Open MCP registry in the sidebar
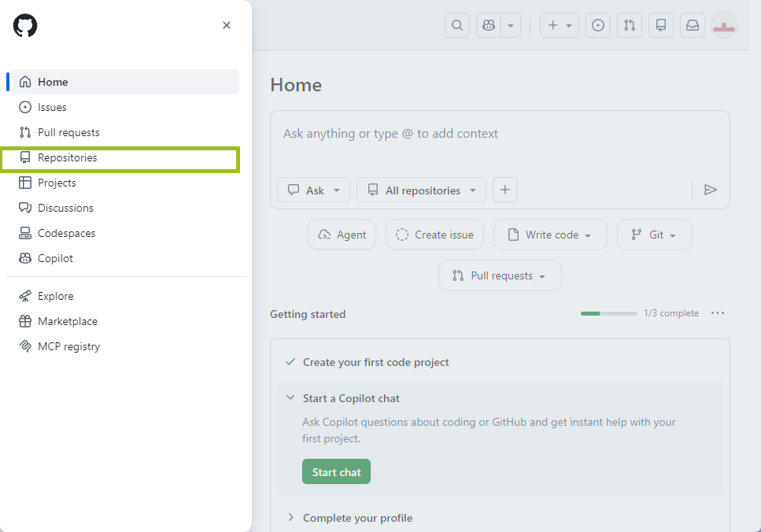Viewport: 761px width, 532px height. coord(126,346)
